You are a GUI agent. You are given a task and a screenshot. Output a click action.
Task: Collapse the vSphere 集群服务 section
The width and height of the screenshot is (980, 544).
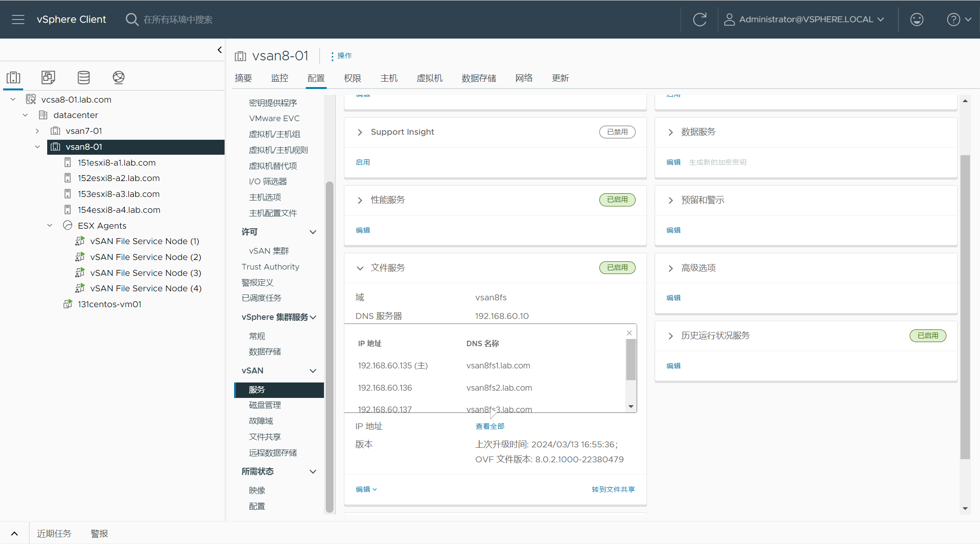point(313,317)
